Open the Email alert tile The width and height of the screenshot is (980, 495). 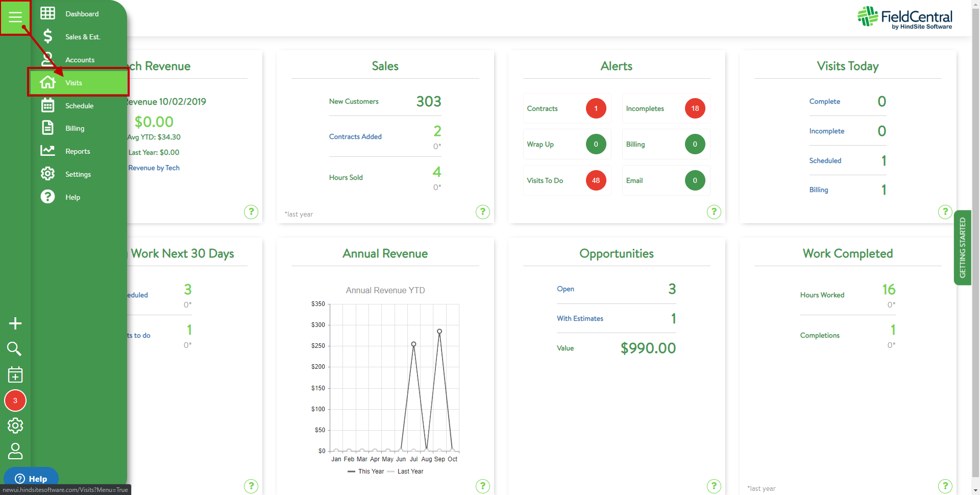tap(666, 180)
